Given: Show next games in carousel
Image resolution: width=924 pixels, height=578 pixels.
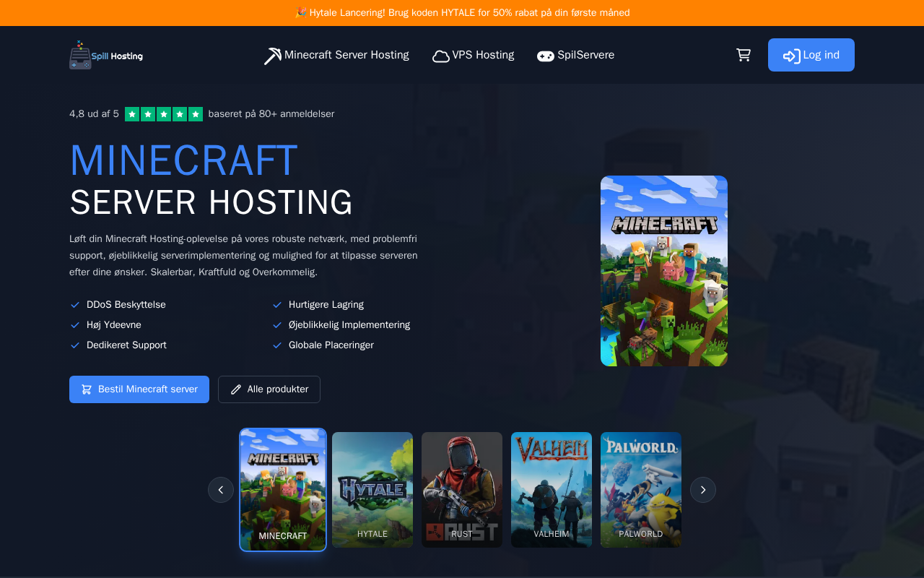Looking at the screenshot, I should 703,490.
